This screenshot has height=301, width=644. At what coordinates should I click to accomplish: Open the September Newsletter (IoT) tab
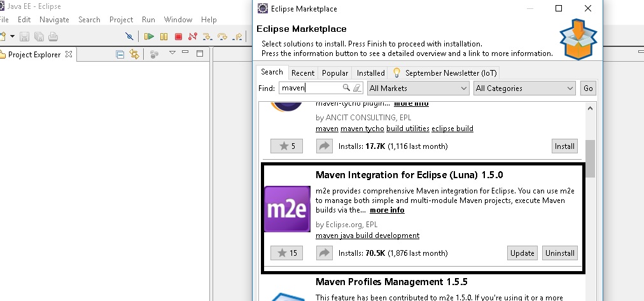(x=445, y=73)
